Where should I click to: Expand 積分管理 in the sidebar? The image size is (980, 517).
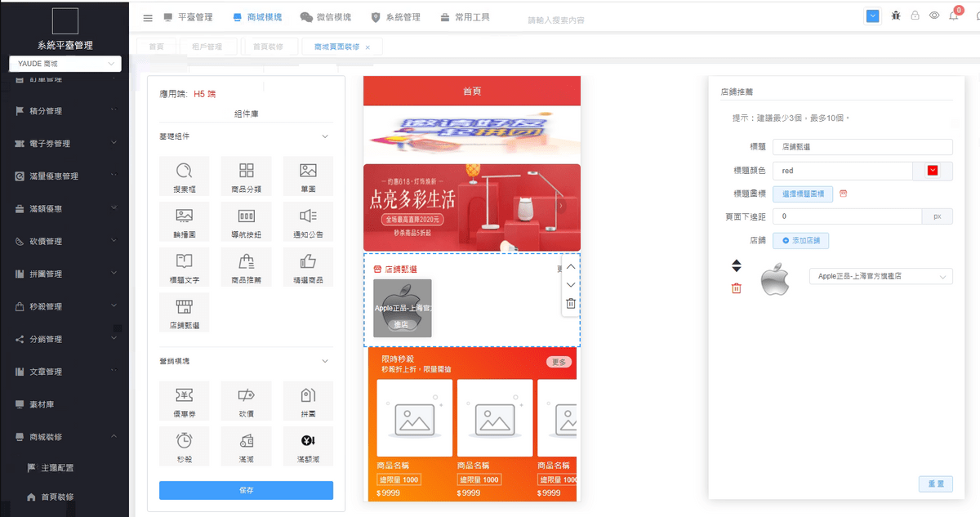tap(65, 111)
